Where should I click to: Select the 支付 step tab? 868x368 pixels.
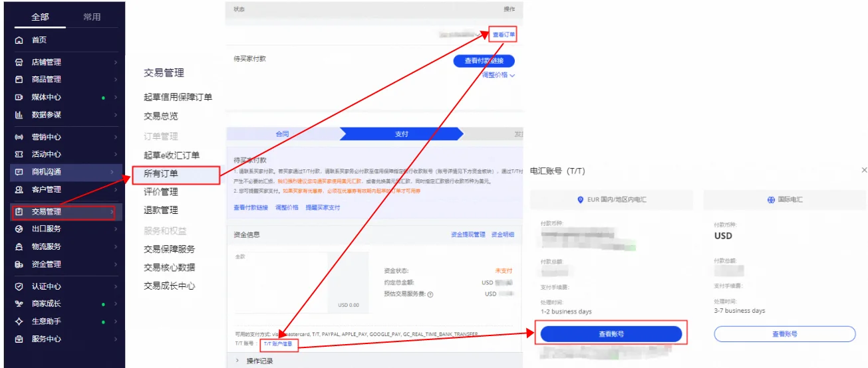(x=402, y=134)
